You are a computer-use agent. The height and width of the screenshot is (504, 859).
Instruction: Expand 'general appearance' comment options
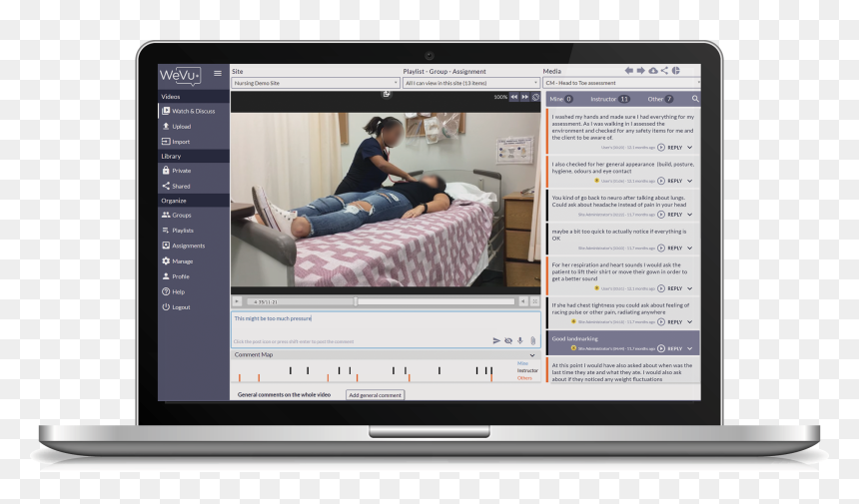(x=690, y=181)
